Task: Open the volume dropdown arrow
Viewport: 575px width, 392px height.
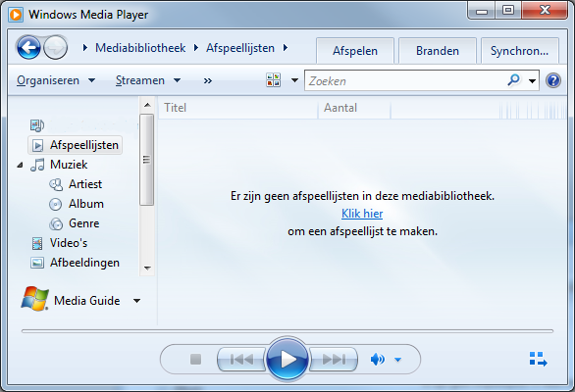Action: pyautogui.click(x=397, y=360)
